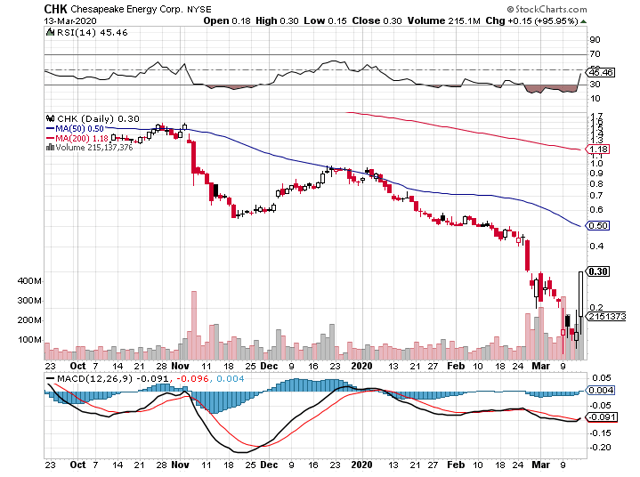The image size is (640, 477).
Task: Click the 0.4 price axis label
Action: pyautogui.click(x=596, y=246)
